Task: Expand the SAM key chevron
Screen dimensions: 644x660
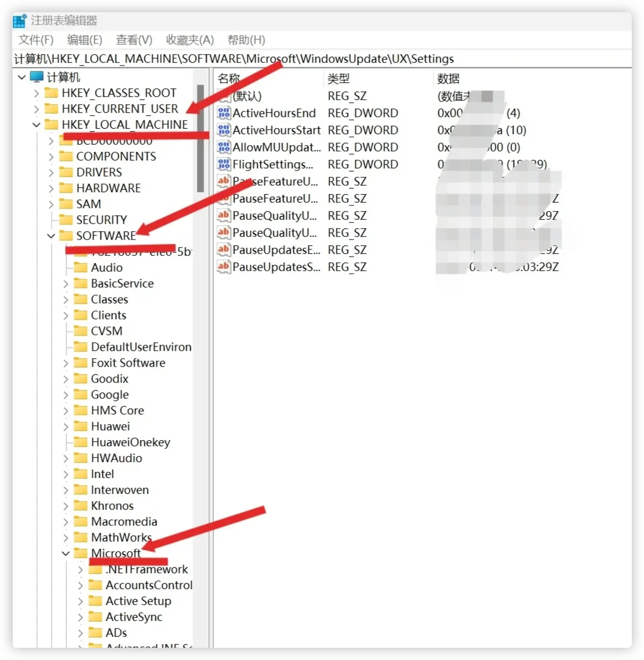Action: 51,204
